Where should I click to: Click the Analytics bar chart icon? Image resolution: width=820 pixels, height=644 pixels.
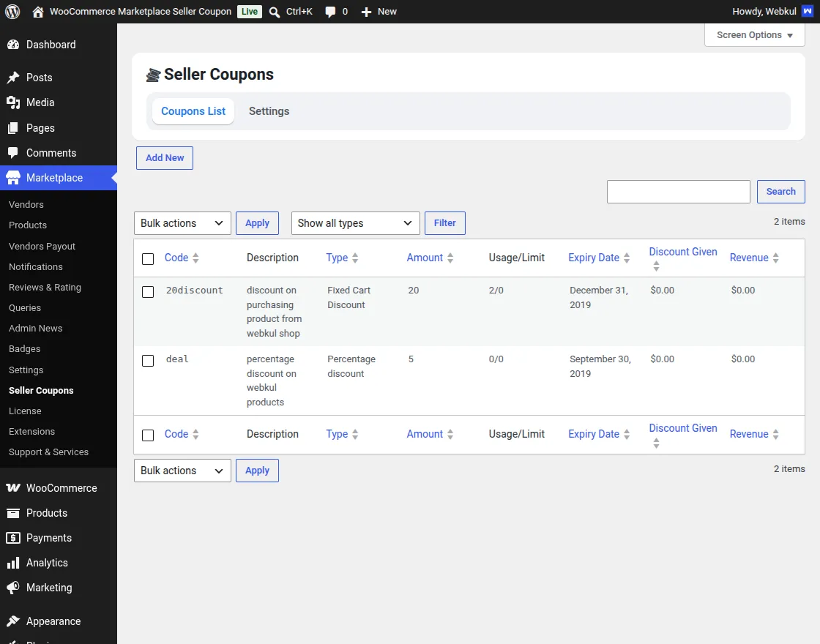[x=13, y=563]
